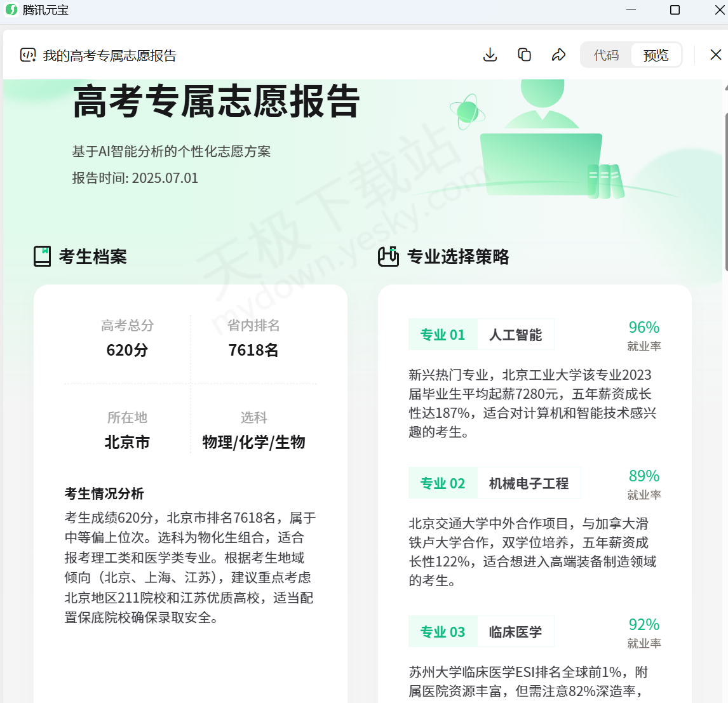The image size is (728, 703).
Task: Select the 机械电子工程 major tag
Action: [529, 483]
